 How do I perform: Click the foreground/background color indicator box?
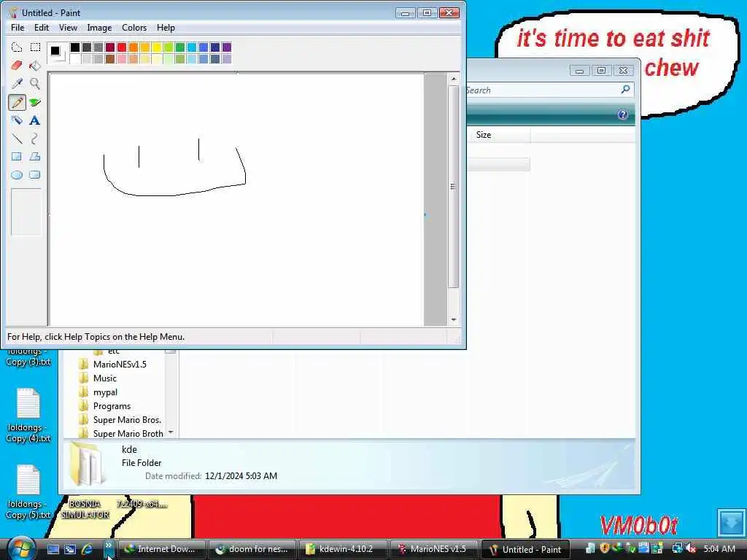point(58,52)
